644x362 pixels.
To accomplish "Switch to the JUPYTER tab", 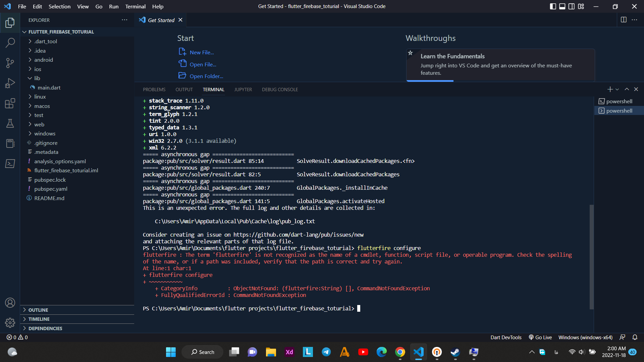I will coord(243,89).
